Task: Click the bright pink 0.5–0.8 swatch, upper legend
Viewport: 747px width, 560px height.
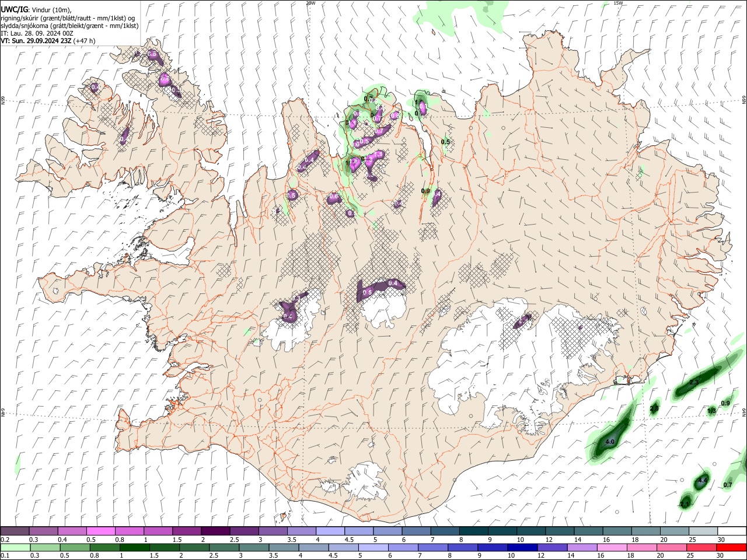Action: pyautogui.click(x=101, y=531)
